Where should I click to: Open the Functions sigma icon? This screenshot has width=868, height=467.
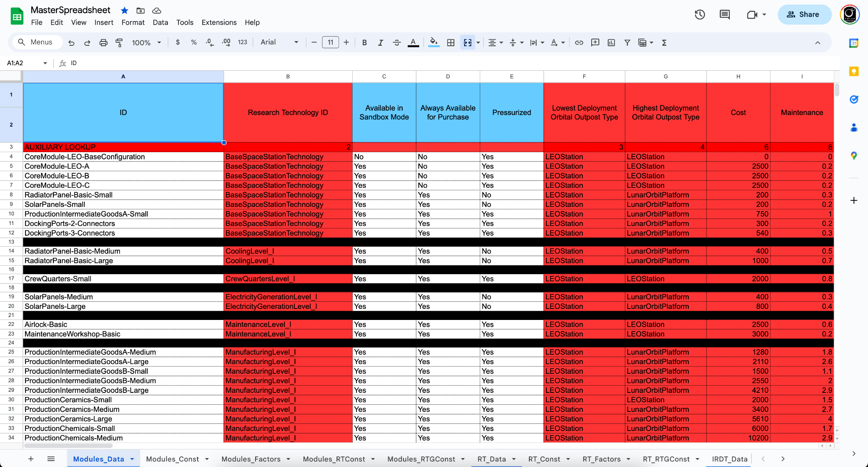pos(664,42)
